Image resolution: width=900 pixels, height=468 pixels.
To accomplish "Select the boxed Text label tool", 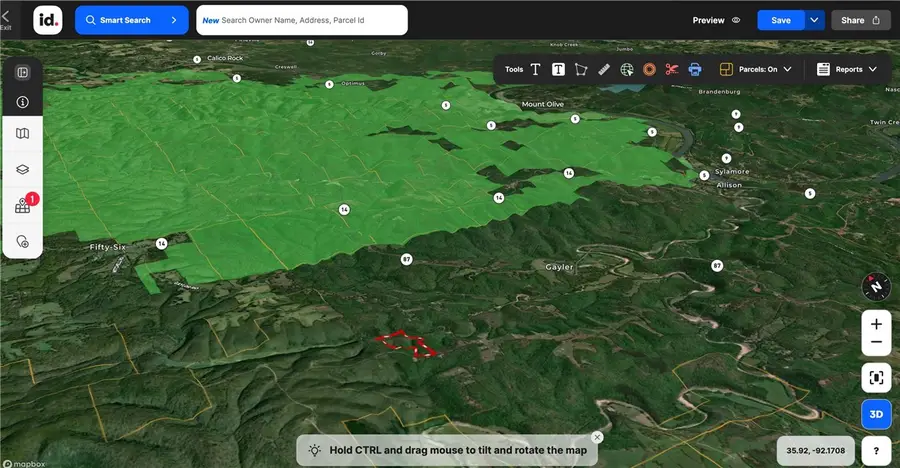I will coord(558,70).
